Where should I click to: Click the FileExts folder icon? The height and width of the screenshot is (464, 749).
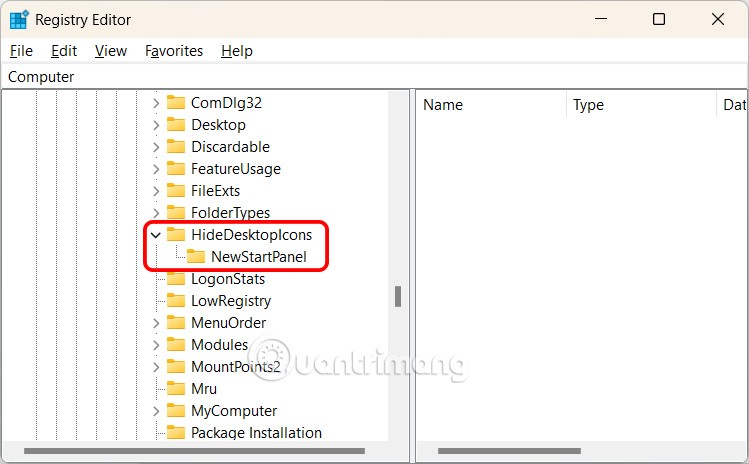tap(176, 191)
